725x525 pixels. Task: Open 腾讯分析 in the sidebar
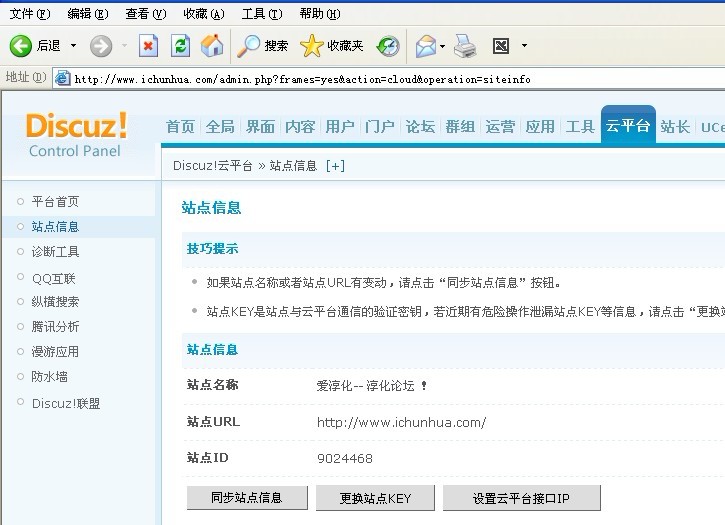(x=55, y=326)
